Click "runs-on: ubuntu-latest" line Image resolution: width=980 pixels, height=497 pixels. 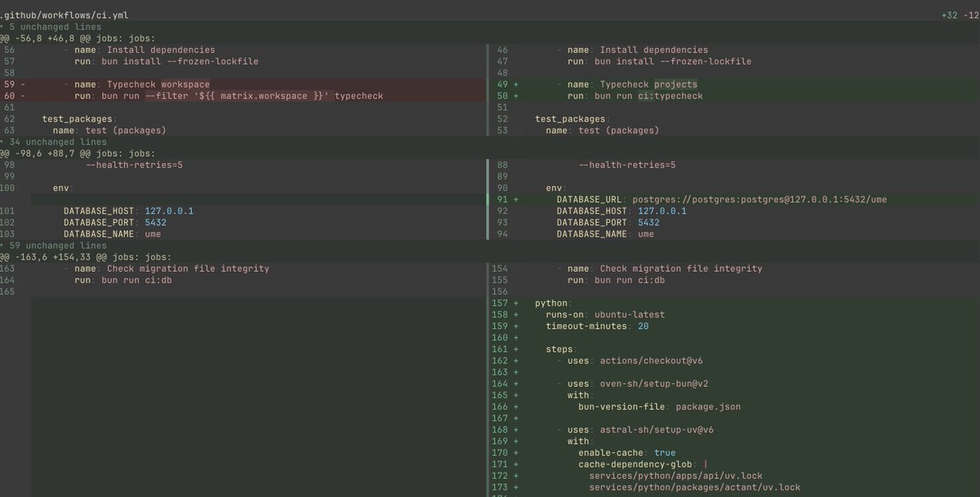coord(605,314)
